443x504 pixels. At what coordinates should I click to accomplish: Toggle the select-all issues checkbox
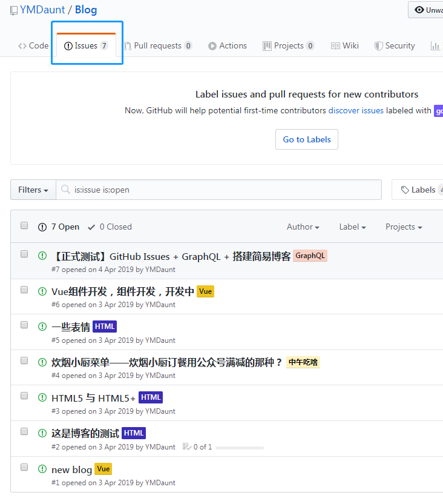(x=24, y=225)
